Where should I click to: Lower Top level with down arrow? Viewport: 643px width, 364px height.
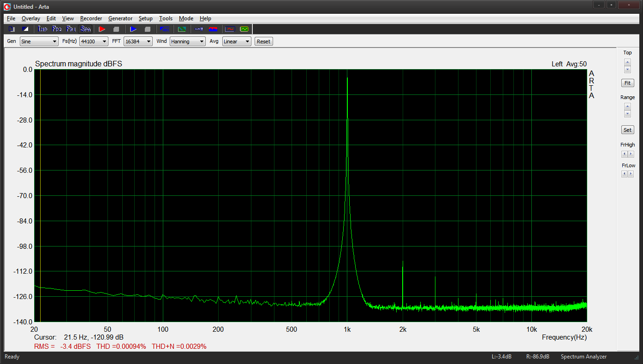coord(627,70)
